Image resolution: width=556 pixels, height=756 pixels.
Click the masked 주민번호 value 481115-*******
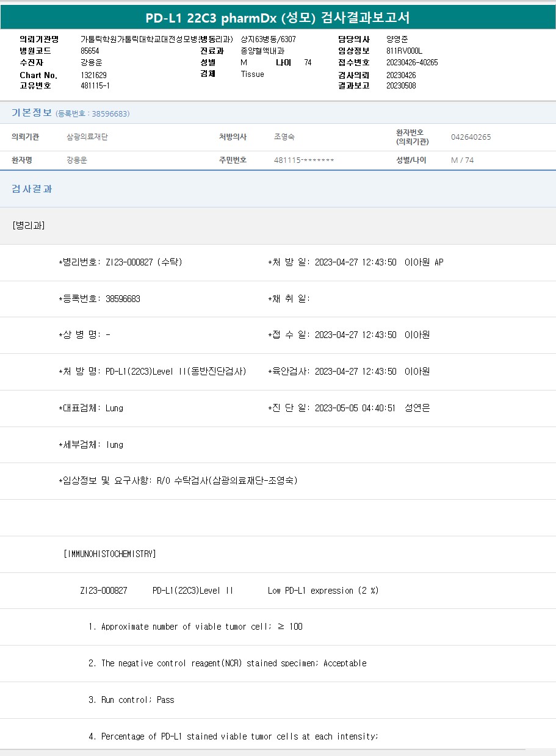(x=304, y=160)
